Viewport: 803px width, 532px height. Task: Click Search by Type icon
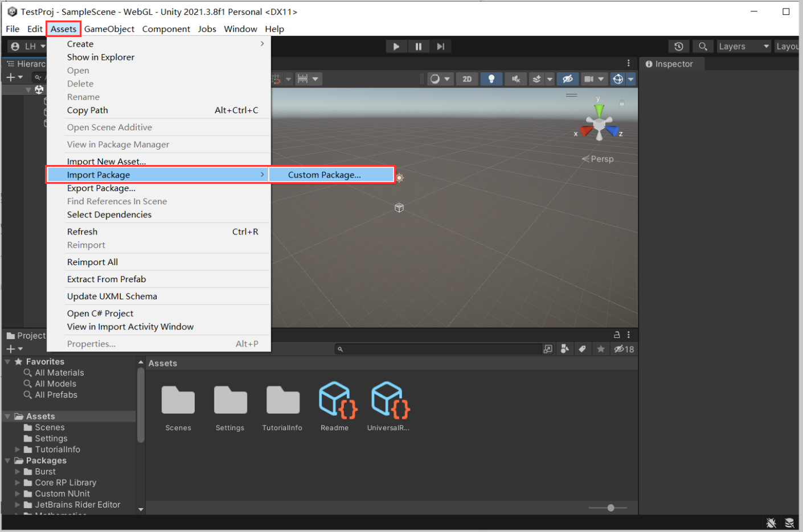[x=565, y=349]
